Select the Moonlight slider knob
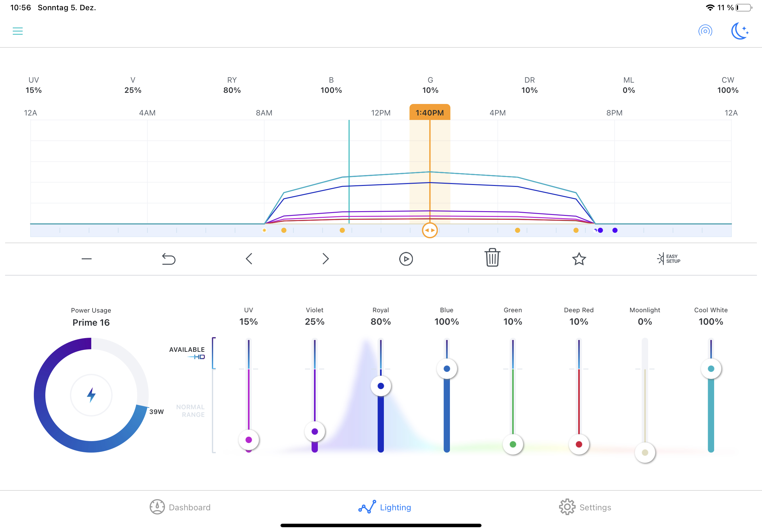The image size is (762, 532). point(645,452)
